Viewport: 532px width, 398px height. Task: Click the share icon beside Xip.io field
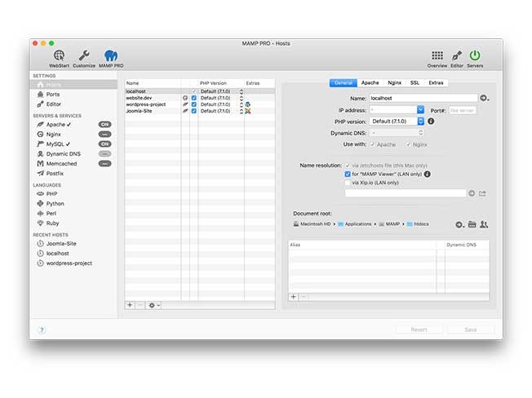click(x=482, y=193)
